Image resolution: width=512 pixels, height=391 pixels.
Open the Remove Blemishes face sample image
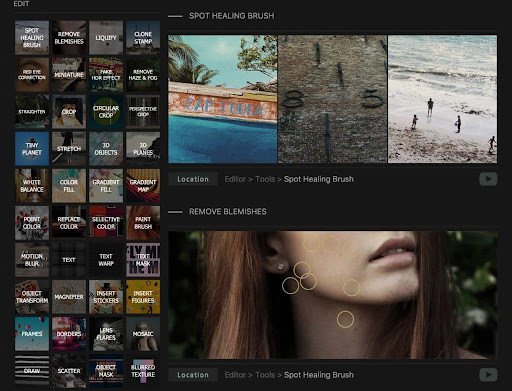(333, 295)
